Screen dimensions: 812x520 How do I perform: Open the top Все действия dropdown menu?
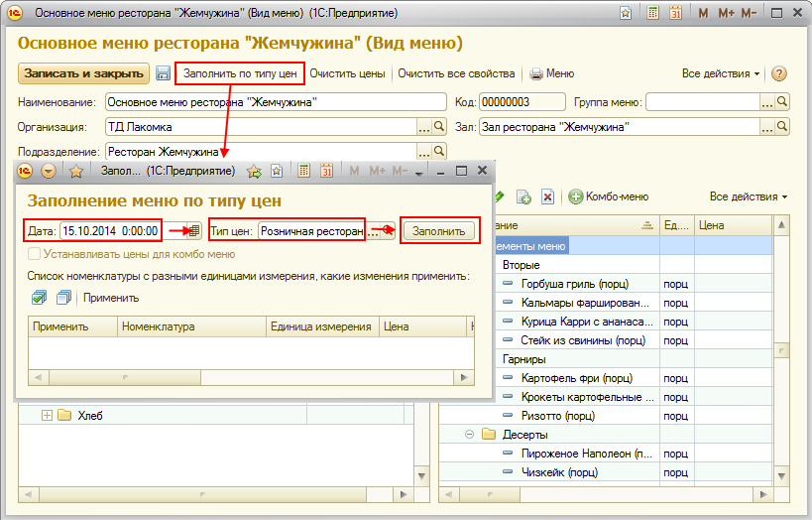tap(721, 74)
